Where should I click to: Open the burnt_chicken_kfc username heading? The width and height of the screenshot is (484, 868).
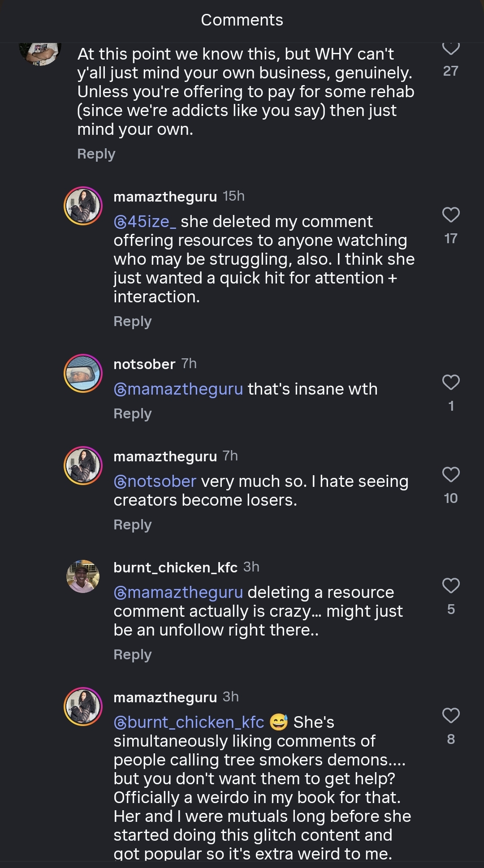click(175, 567)
